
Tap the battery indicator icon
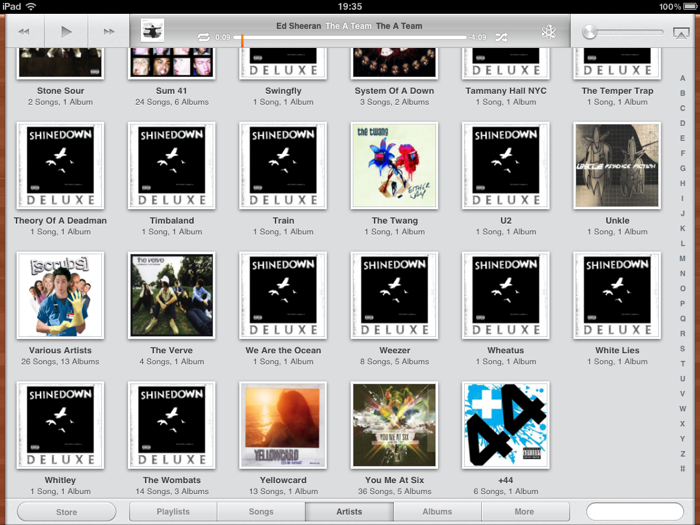click(690, 7)
